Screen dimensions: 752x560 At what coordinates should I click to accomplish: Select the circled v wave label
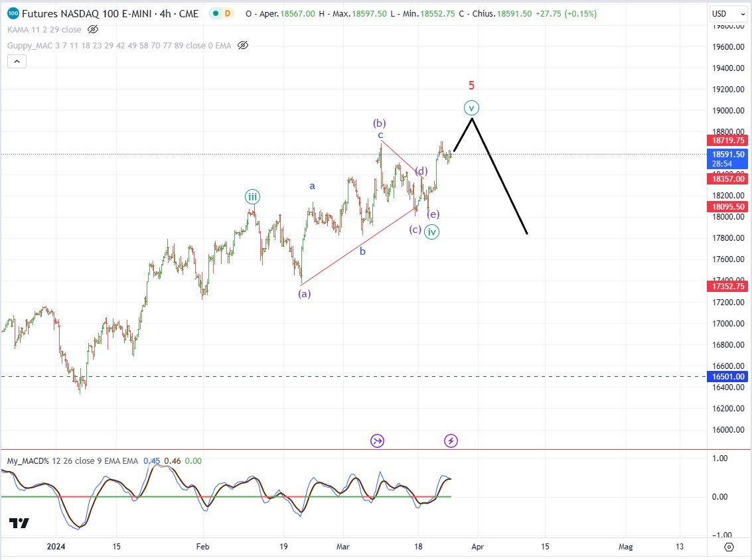click(471, 108)
